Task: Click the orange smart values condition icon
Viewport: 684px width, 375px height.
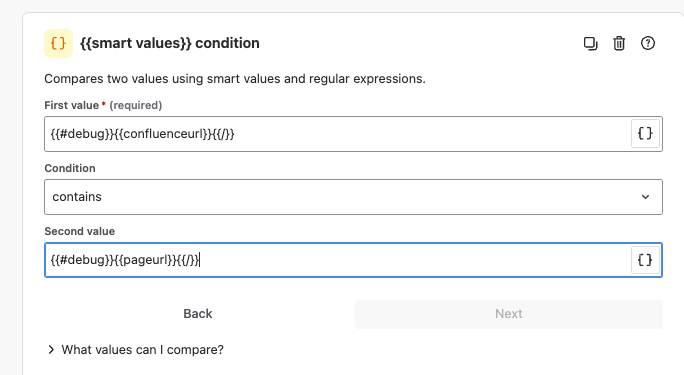Action: tap(58, 43)
